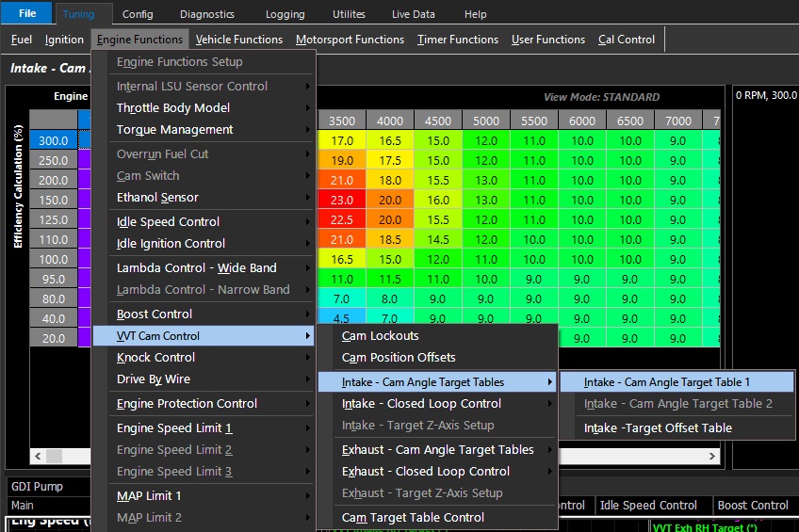Viewport: 799px width, 532px height.
Task: Select the 4.5 table cell
Action: click(342, 317)
